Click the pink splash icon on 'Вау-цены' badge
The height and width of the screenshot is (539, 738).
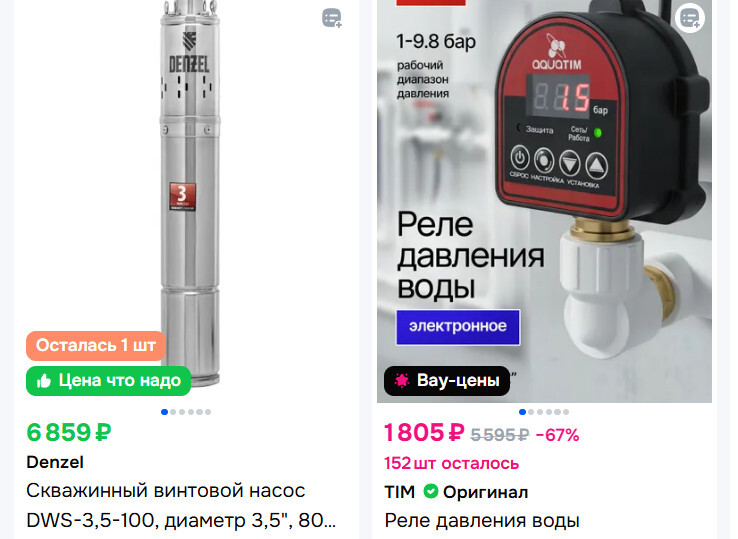[402, 380]
